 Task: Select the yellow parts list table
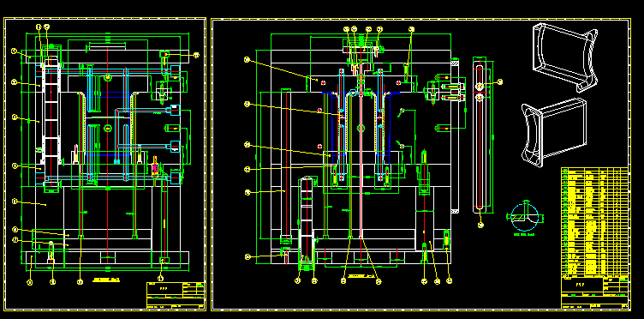coord(594,222)
